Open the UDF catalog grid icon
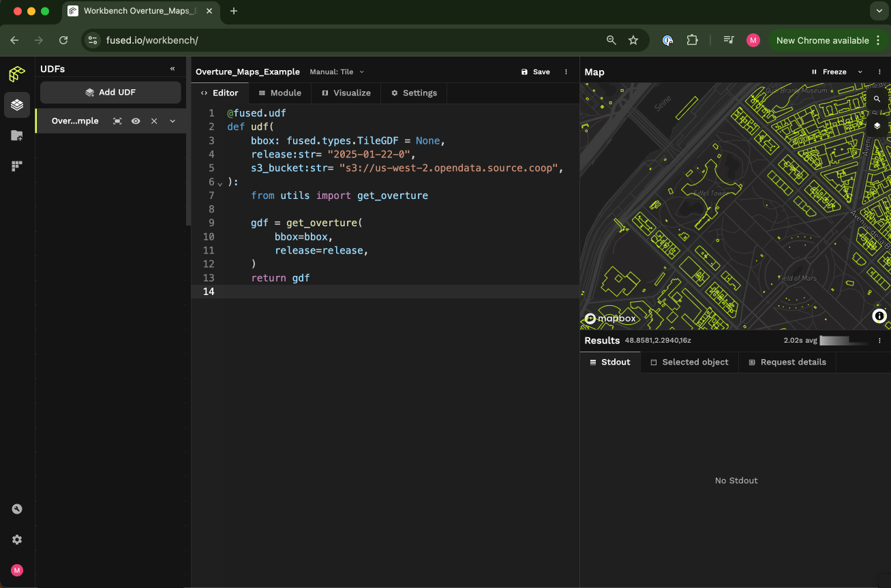This screenshot has height=588, width=891. [x=17, y=166]
